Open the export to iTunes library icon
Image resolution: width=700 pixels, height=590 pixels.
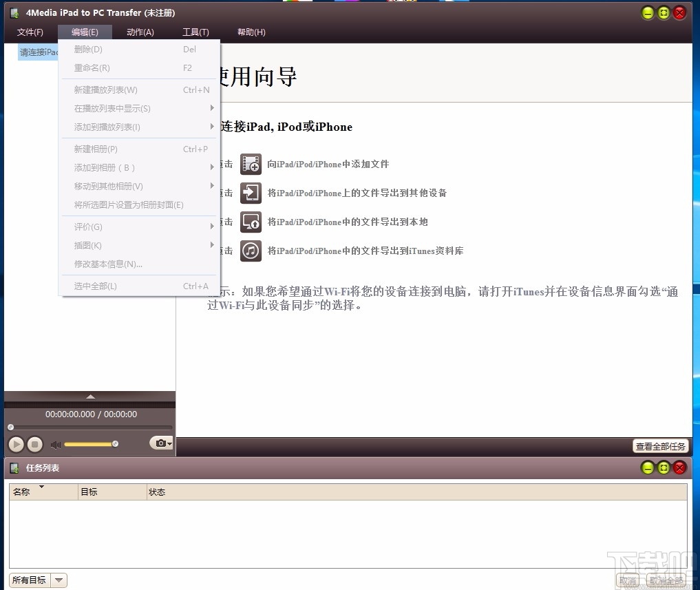(251, 251)
